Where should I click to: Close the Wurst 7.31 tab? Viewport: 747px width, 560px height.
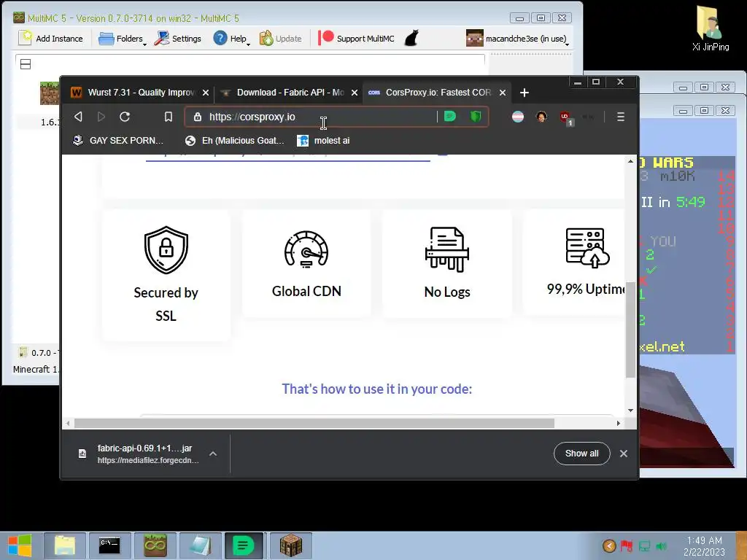point(206,93)
